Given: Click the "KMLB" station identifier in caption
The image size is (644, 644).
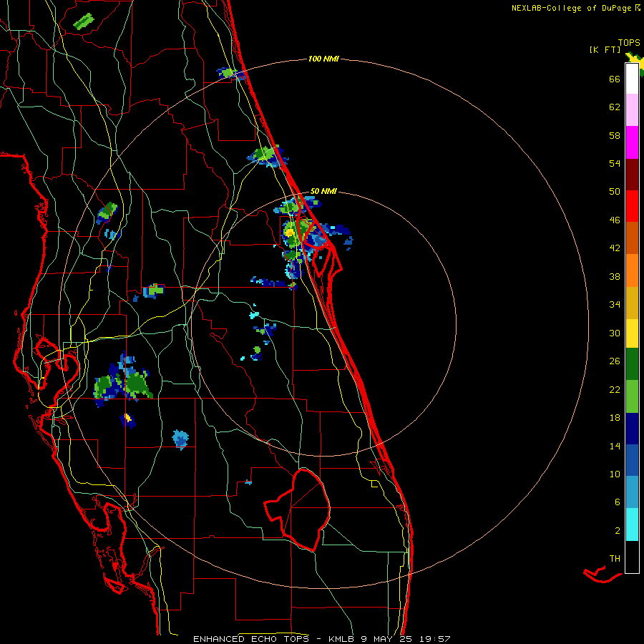Looking at the screenshot, I should pyautogui.click(x=341, y=639).
